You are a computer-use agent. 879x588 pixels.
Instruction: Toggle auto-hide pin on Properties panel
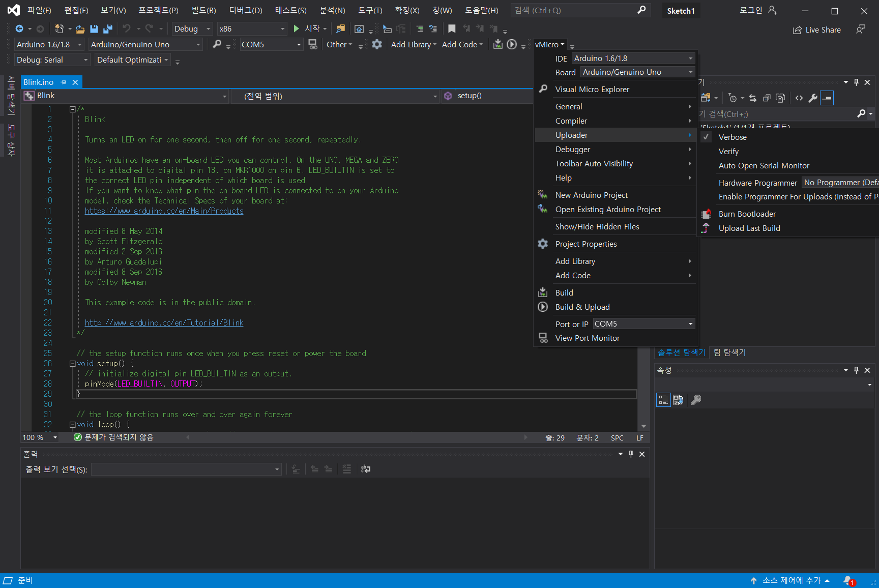pyautogui.click(x=856, y=370)
